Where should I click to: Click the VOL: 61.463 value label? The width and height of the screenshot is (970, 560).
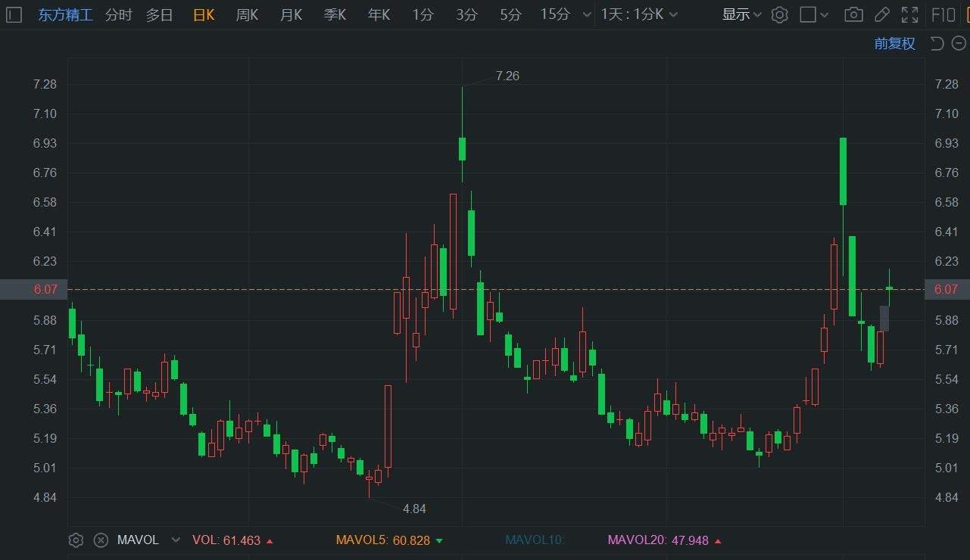click(x=226, y=540)
